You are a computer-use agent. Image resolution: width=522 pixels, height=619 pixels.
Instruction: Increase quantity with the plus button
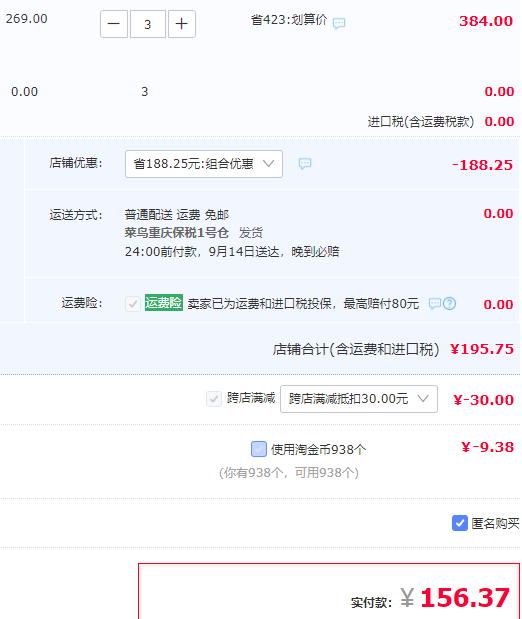(182, 24)
